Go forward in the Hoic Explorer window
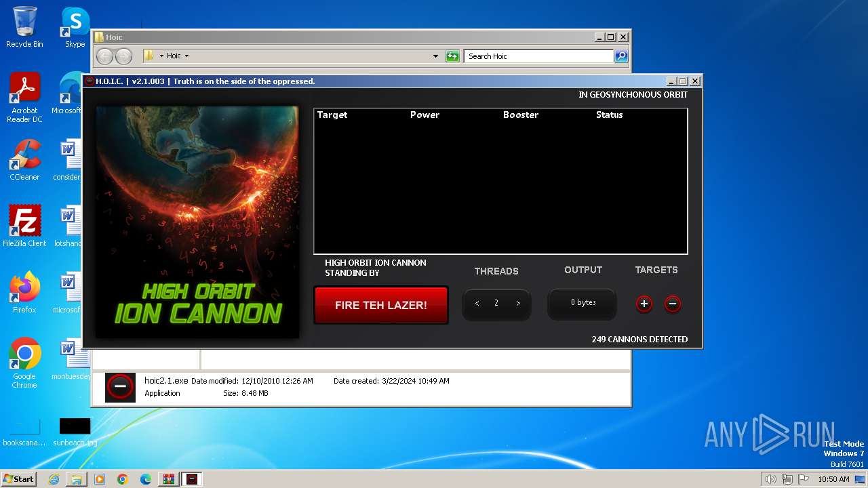Screen dimensions: 868x488 (x=123, y=56)
